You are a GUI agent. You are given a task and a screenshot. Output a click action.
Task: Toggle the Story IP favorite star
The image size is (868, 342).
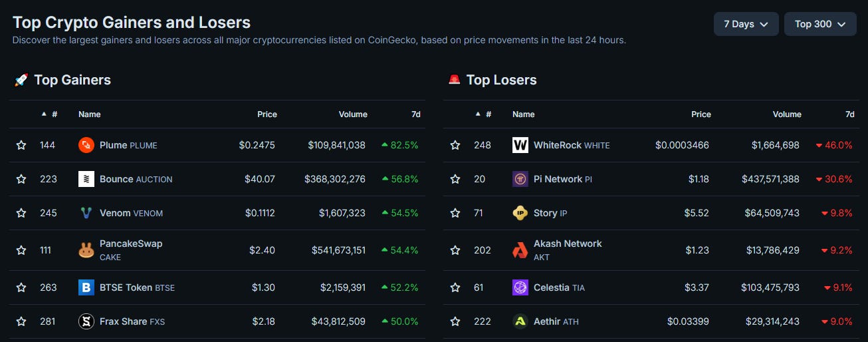455,213
